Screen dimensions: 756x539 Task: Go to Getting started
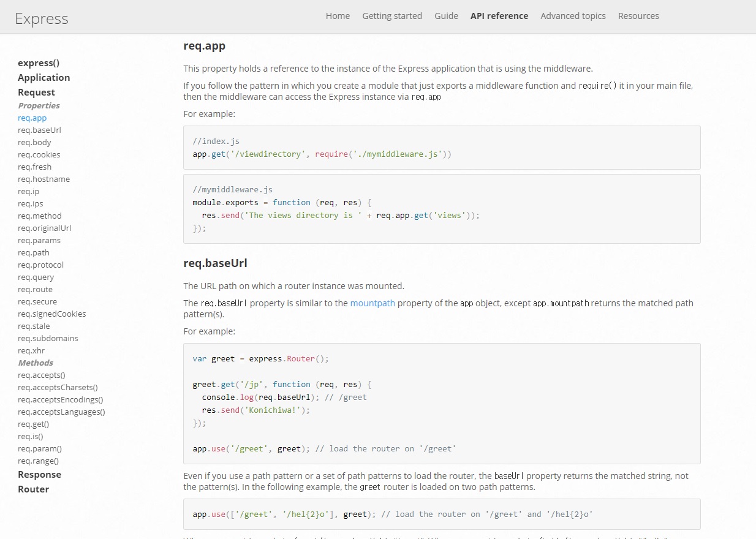tap(392, 16)
